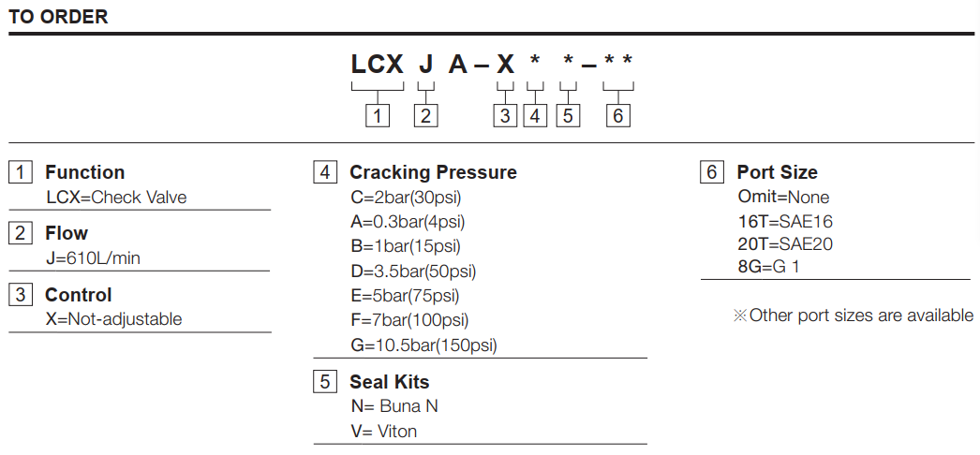Click the boxed 4 beside Cracking Pressure
980x455 pixels.
click(325, 171)
